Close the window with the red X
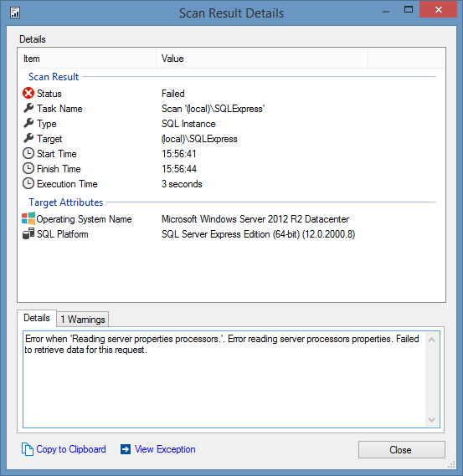This screenshot has width=463, height=476. [438, 9]
